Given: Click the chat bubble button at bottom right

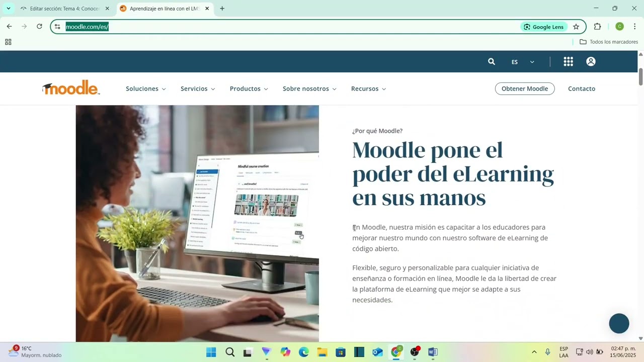Looking at the screenshot, I should point(619,323).
